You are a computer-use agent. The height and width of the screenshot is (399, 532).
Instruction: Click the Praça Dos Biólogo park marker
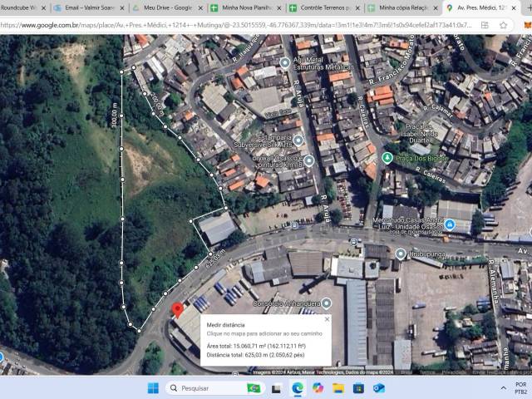[387, 158]
